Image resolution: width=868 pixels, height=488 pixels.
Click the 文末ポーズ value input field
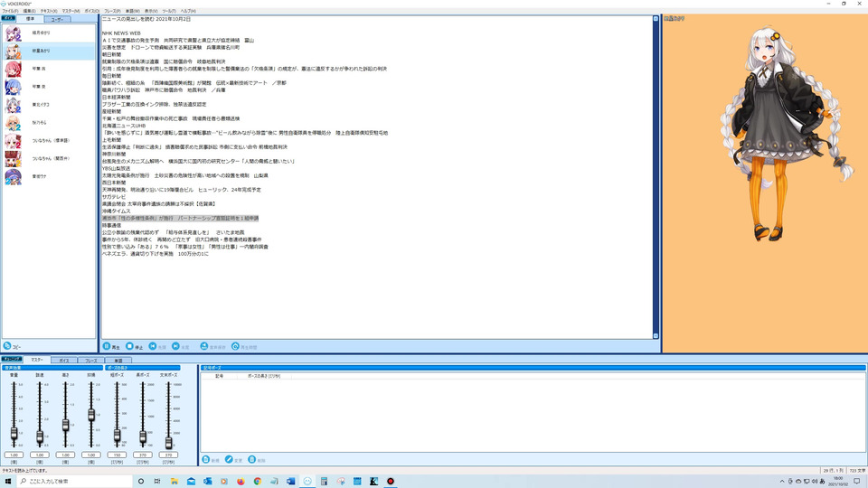pyautogui.click(x=168, y=455)
